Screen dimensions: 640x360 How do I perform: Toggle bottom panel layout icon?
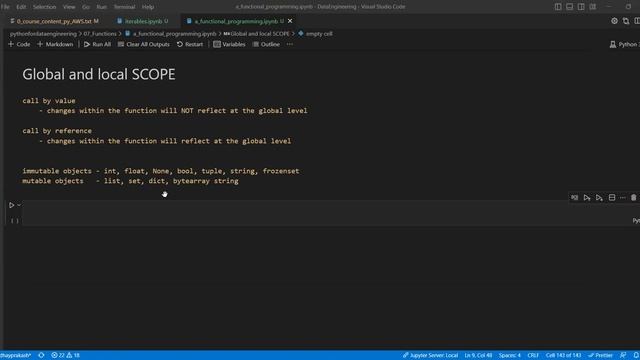(x=569, y=7)
